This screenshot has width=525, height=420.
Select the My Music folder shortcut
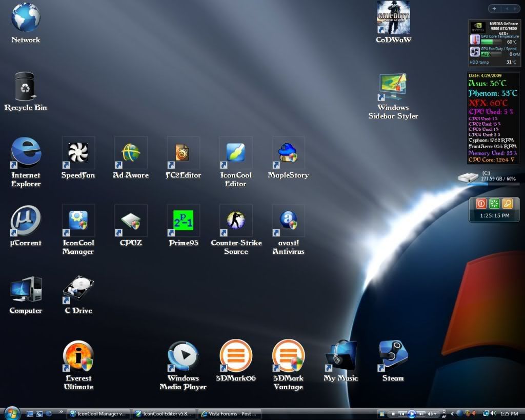341,361
